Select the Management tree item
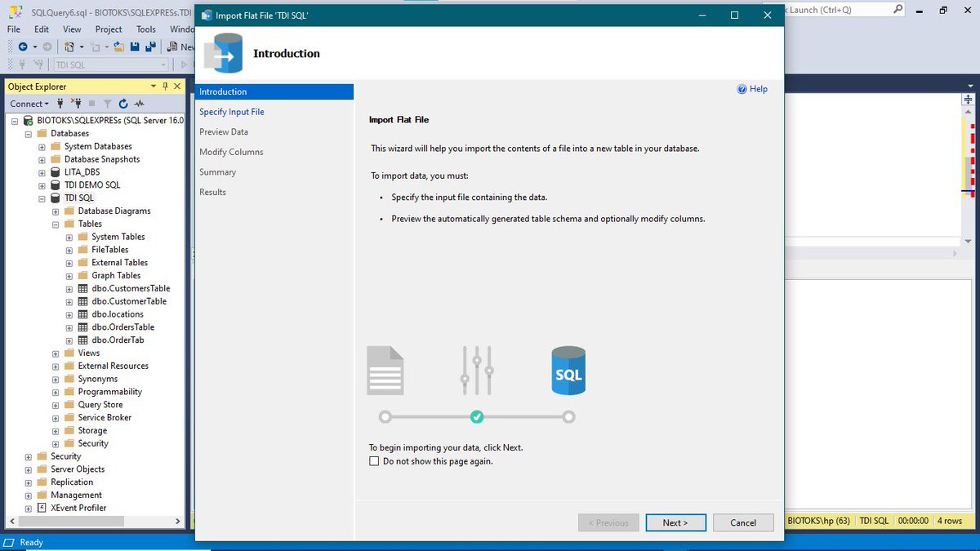This screenshot has height=551, width=980. tap(76, 495)
